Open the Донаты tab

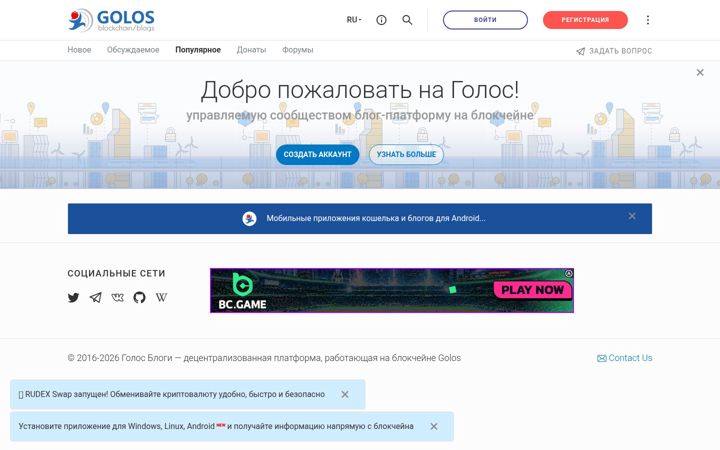[251, 50]
